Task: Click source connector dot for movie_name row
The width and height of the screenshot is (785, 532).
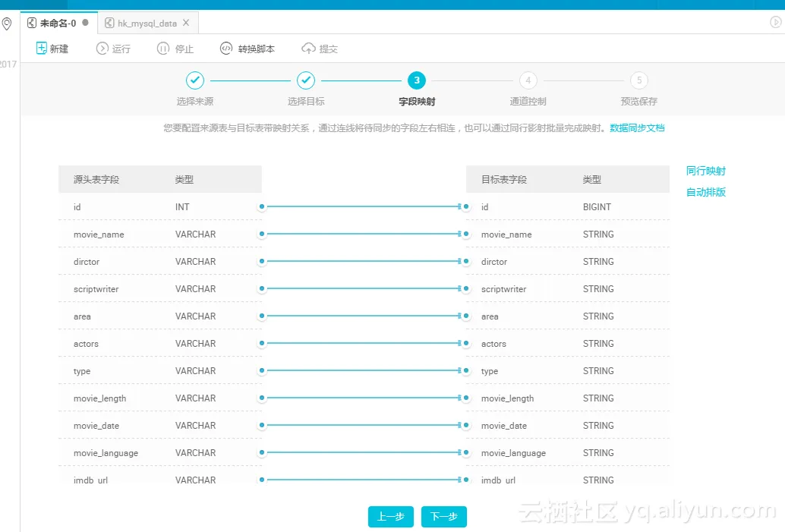Action: 262,234
